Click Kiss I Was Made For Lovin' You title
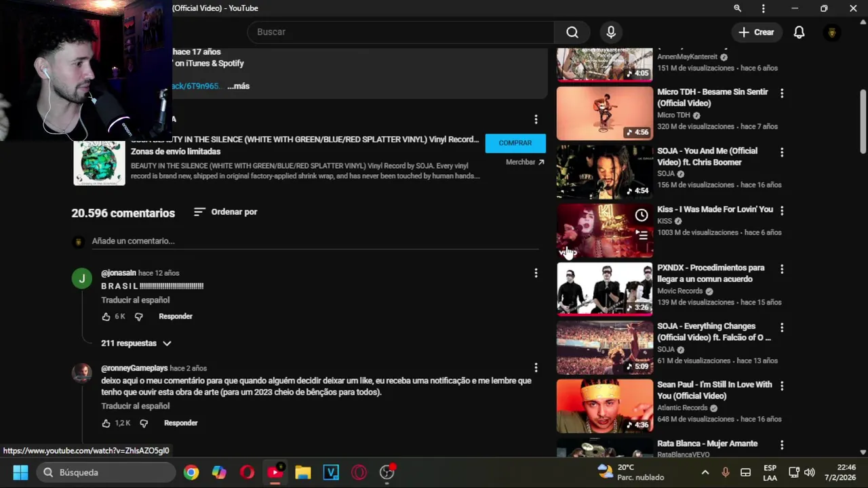868x488 pixels. click(x=715, y=209)
